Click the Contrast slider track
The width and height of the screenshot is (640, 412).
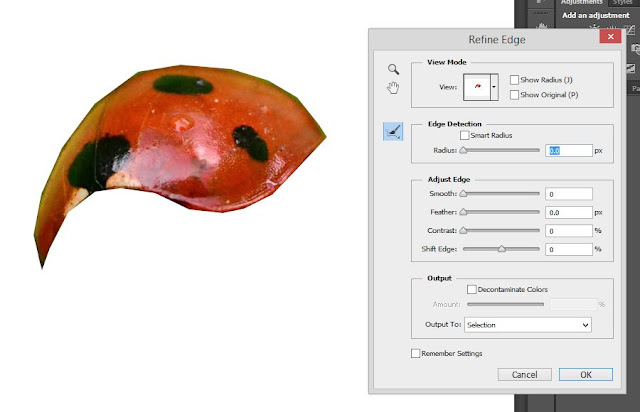pyautogui.click(x=501, y=230)
